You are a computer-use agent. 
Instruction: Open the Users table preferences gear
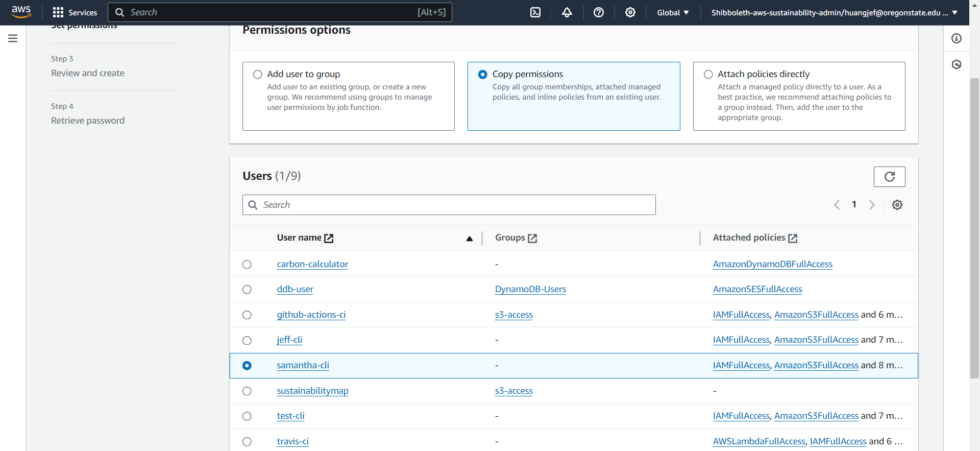click(x=897, y=205)
